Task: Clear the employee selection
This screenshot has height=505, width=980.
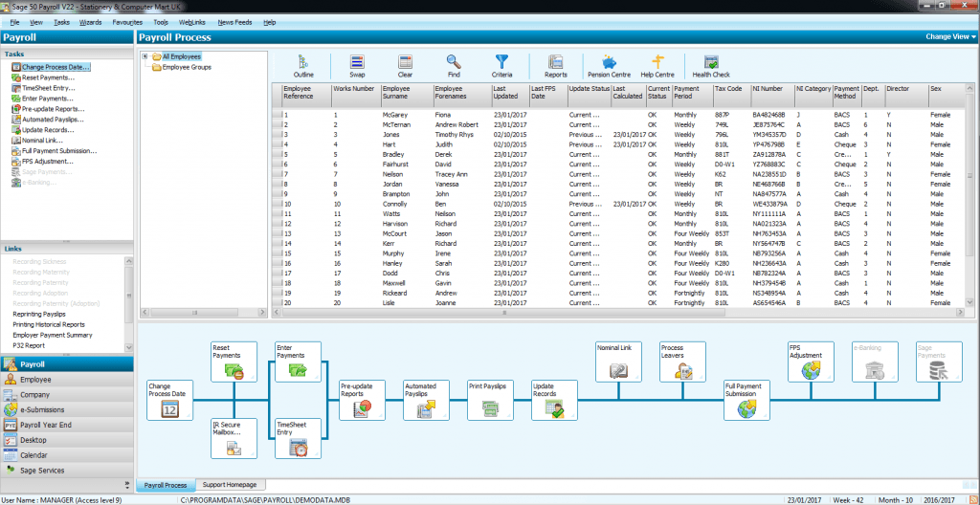Action: [405, 66]
